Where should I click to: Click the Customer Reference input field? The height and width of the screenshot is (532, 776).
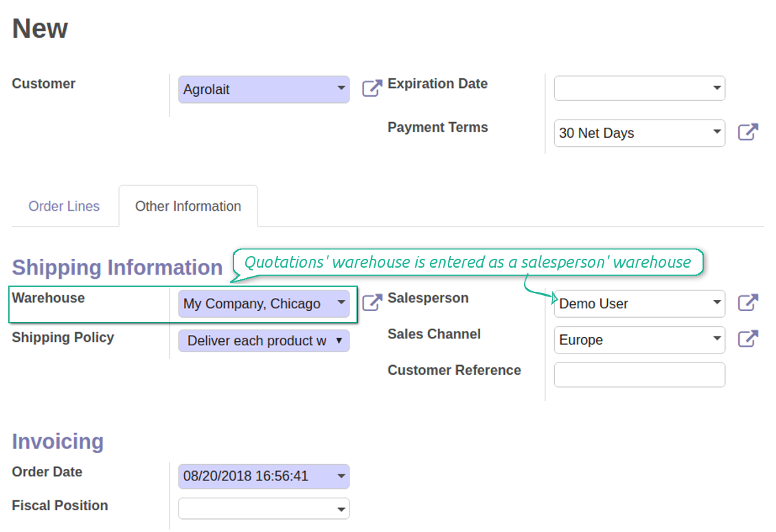point(639,375)
